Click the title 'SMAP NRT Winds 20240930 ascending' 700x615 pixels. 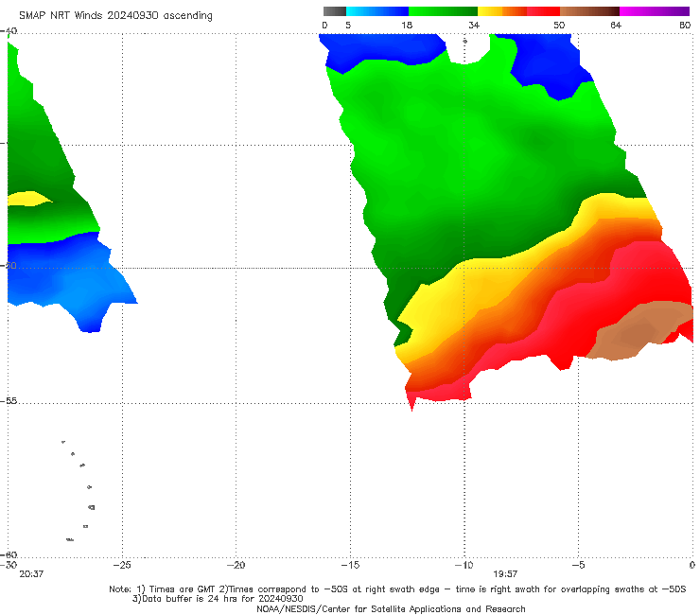(x=115, y=15)
